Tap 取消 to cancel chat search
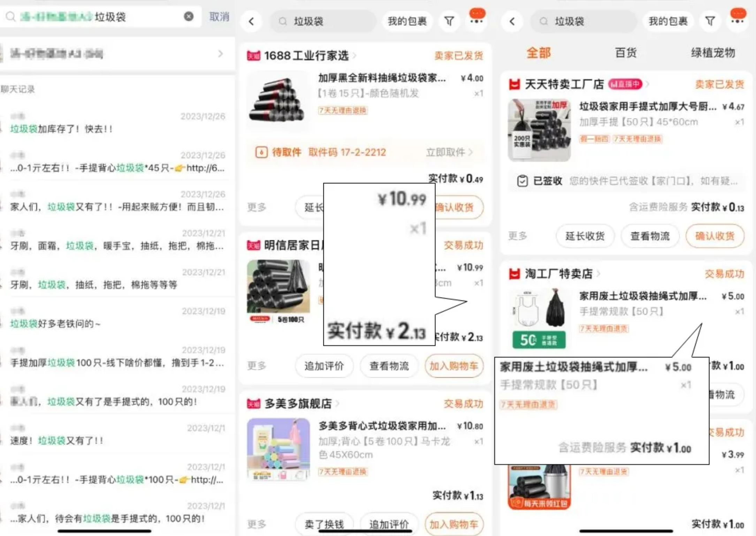The width and height of the screenshot is (756, 536). [x=219, y=16]
